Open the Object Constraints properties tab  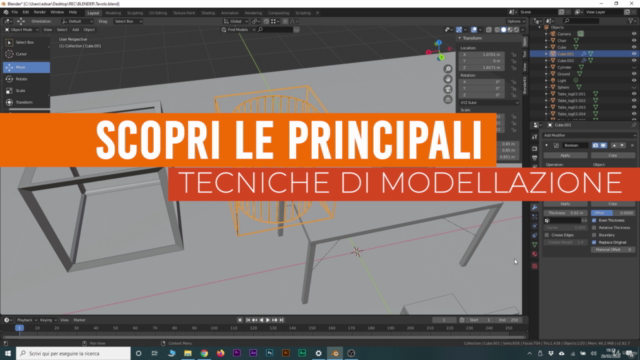(535, 236)
